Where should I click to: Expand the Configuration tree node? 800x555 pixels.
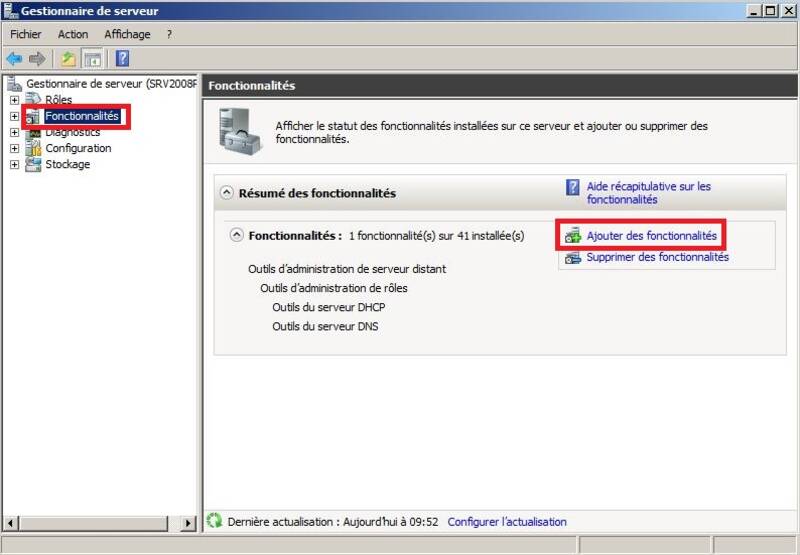point(15,148)
